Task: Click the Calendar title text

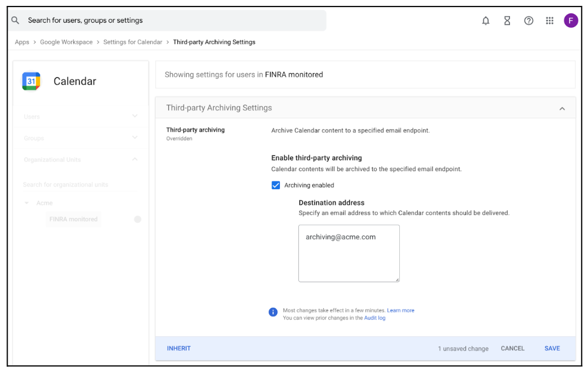Action: (75, 81)
